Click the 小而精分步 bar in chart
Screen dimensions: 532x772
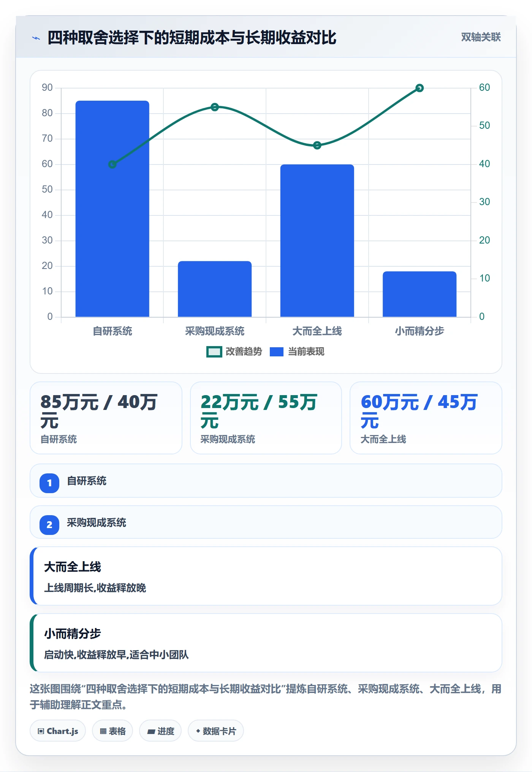pyautogui.click(x=420, y=294)
